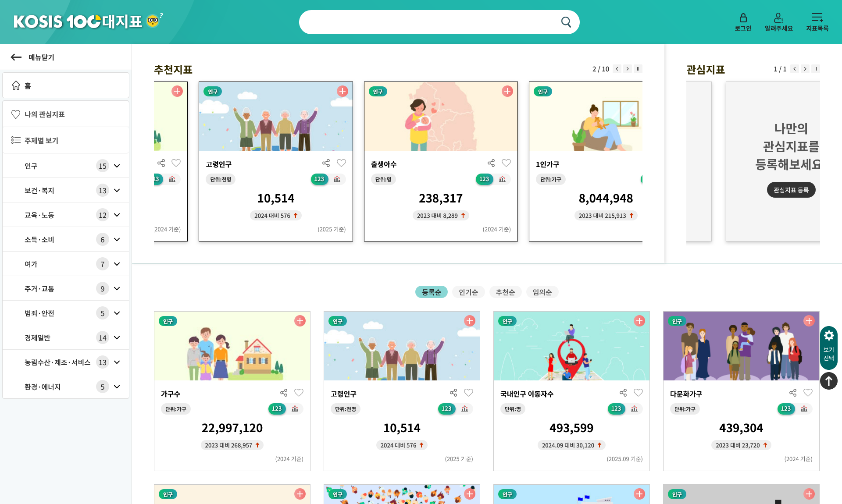Viewport: 842px width, 504px height.
Task: Add 가구수 card with plus icon
Action: (x=300, y=321)
